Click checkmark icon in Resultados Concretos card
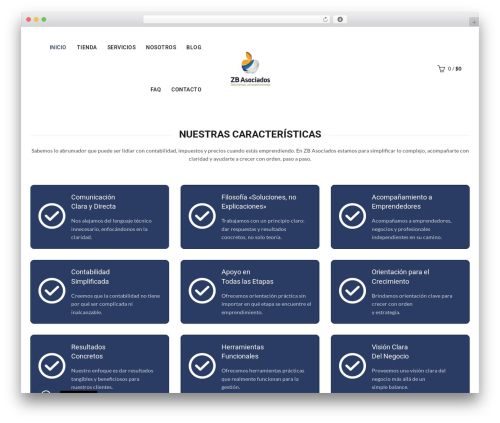This screenshot has width=500, height=423. [52, 366]
